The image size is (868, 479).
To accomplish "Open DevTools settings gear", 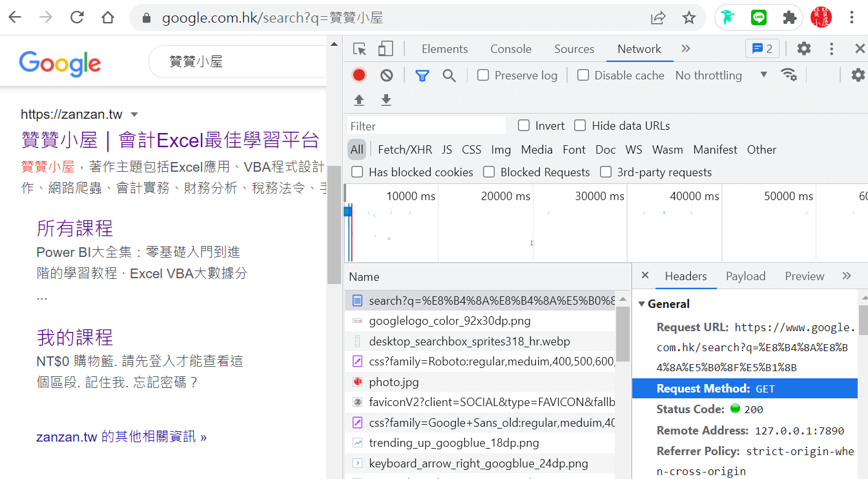I will (x=804, y=49).
